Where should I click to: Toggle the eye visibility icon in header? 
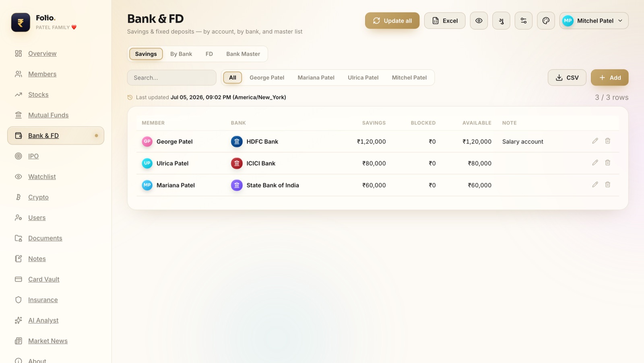[x=479, y=21]
